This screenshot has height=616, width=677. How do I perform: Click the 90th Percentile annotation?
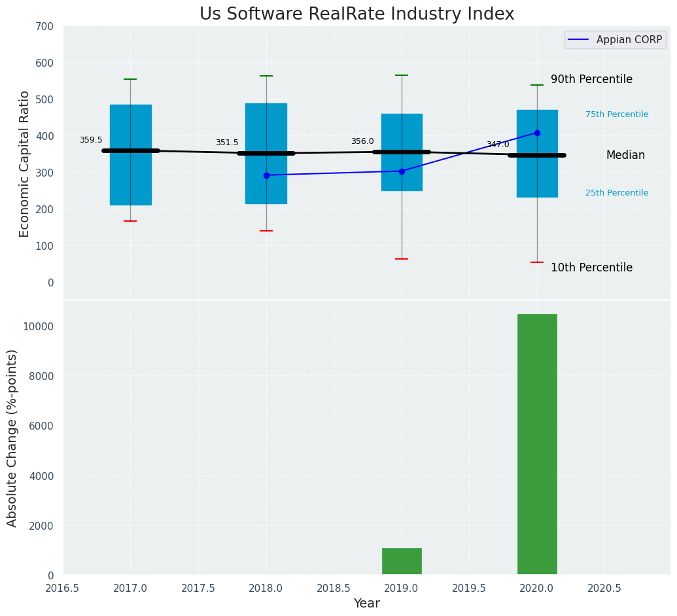coord(591,80)
